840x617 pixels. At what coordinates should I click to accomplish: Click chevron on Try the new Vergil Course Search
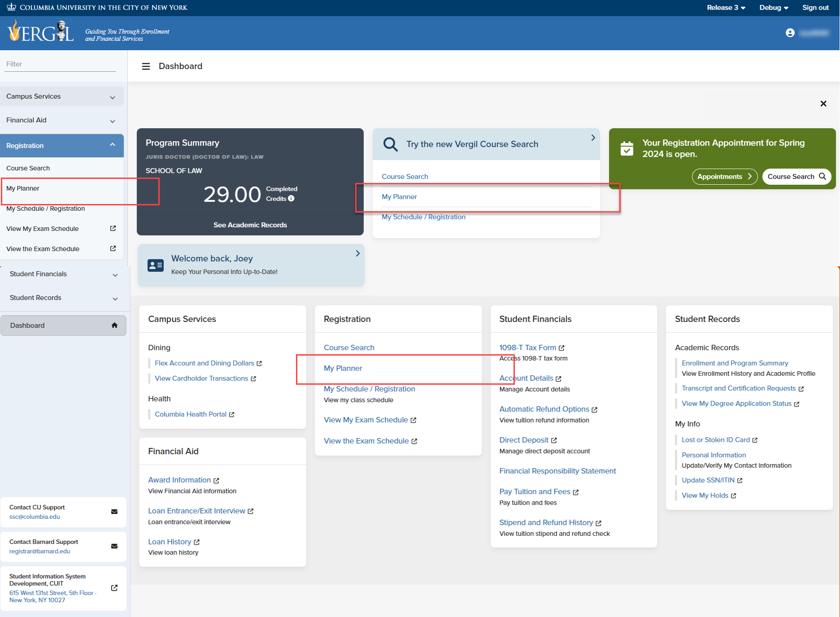pos(593,138)
